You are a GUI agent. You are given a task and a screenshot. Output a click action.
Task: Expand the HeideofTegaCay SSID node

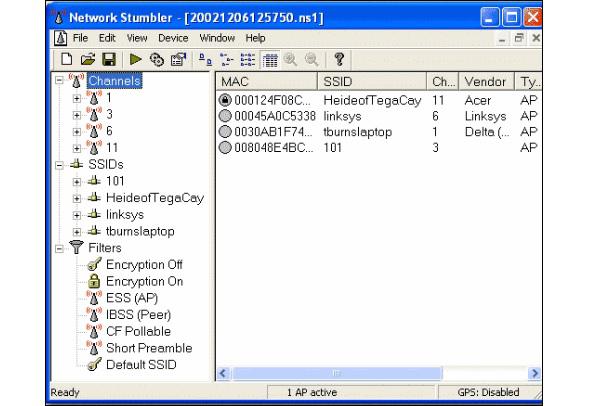click(x=77, y=198)
